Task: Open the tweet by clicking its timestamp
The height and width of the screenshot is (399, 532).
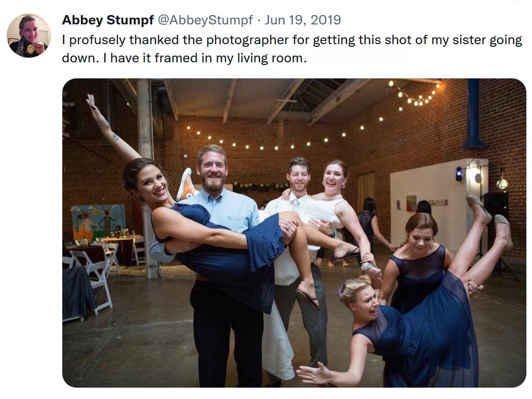Action: (x=303, y=21)
